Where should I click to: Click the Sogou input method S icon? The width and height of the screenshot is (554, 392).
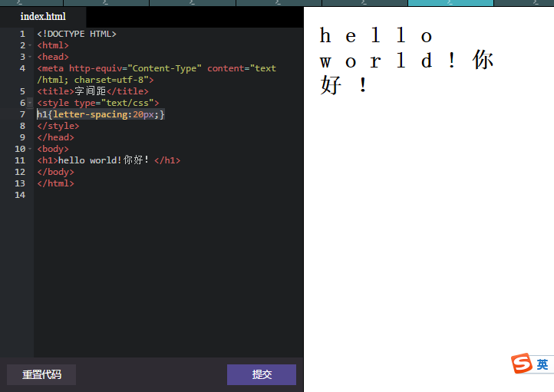[x=522, y=363]
